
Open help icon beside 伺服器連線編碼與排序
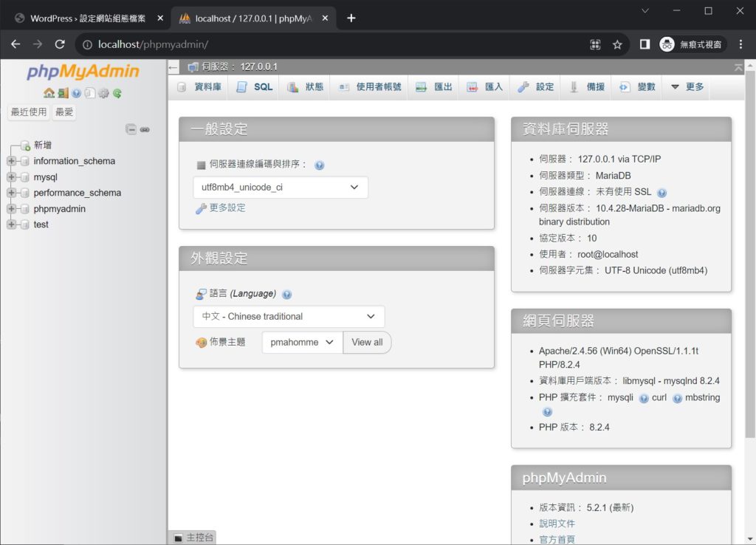tap(319, 165)
